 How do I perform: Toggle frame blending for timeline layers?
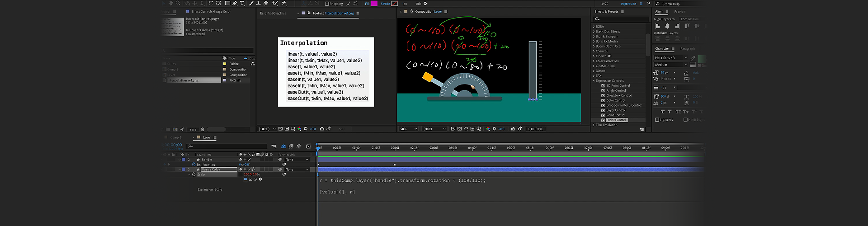(291, 146)
